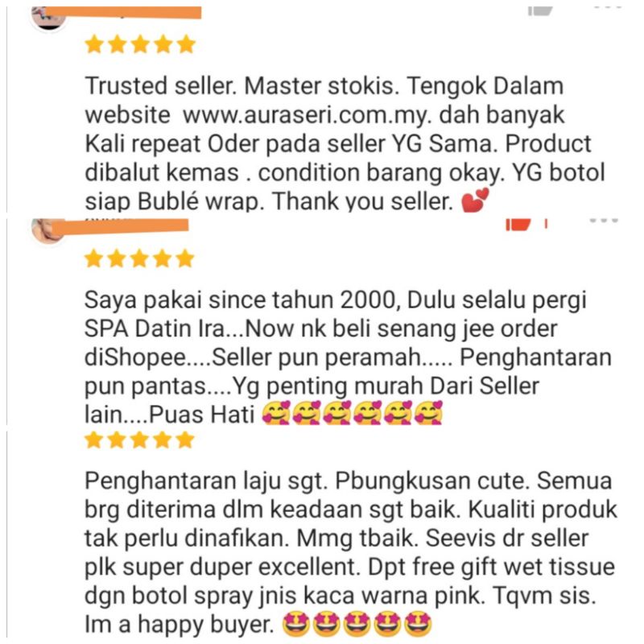
Task: Click third star of second review rating
Action: coord(139,258)
